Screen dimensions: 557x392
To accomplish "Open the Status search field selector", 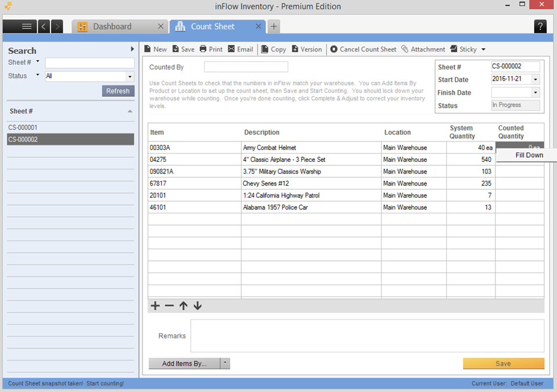I will (x=38, y=75).
